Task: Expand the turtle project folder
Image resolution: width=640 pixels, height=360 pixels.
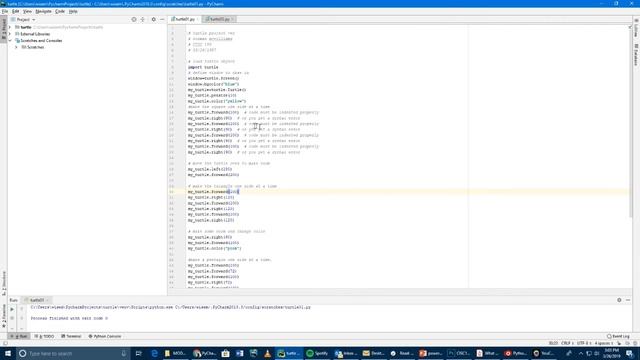Action: pyautogui.click(x=10, y=27)
